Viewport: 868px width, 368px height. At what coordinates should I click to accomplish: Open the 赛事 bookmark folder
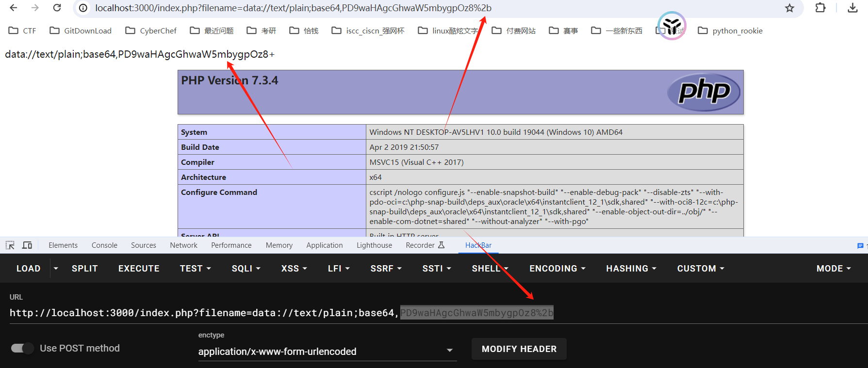563,31
